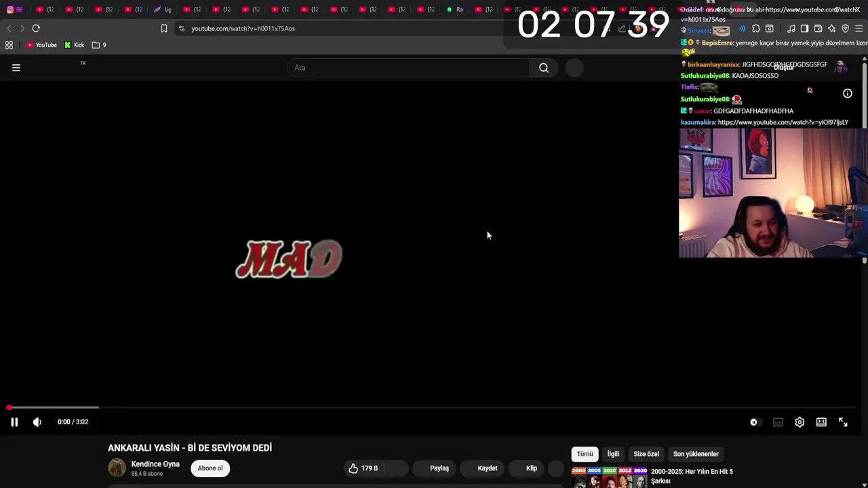Bookmark this page using the bookmark icon
This screenshot has height=488, width=868.
click(x=164, y=28)
